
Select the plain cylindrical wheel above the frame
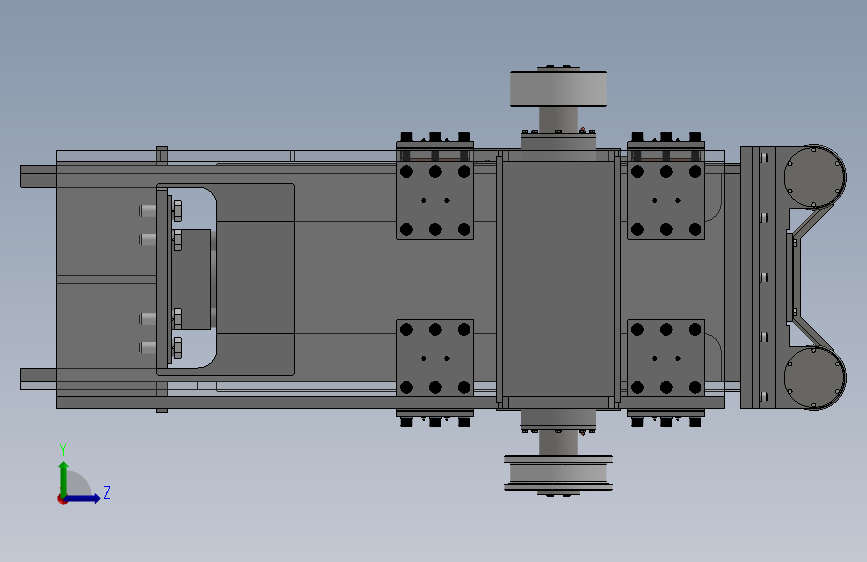click(558, 89)
